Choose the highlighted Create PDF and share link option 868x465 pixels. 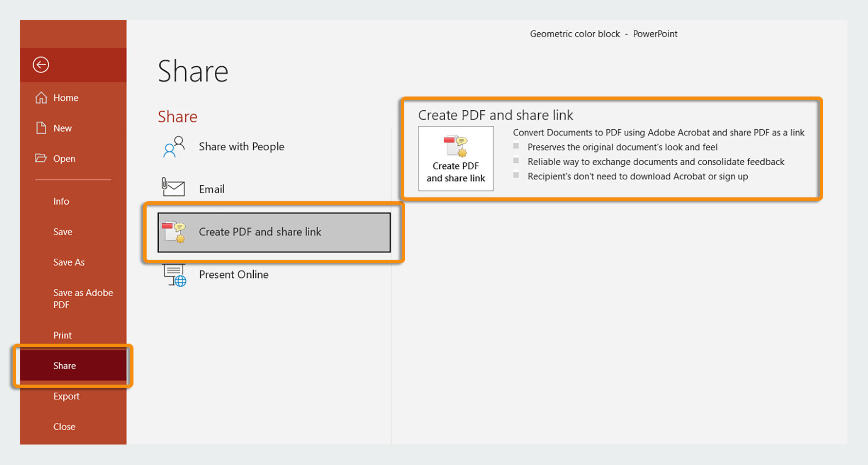tap(274, 232)
